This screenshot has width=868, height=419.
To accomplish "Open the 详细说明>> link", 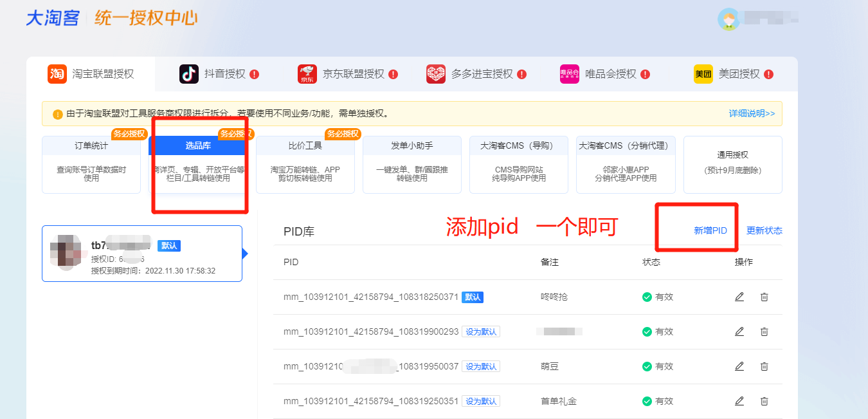I will [x=752, y=113].
